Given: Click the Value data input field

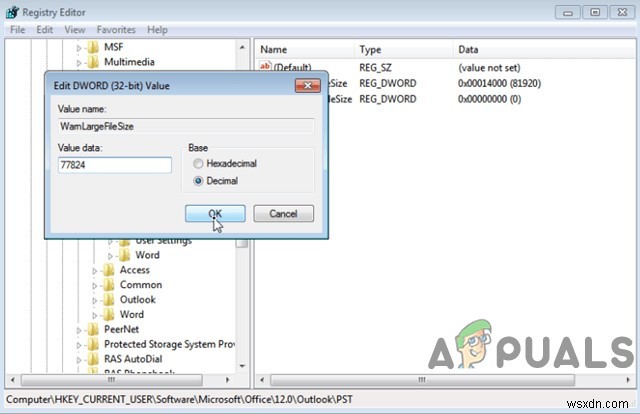Looking at the screenshot, I should point(115,165).
